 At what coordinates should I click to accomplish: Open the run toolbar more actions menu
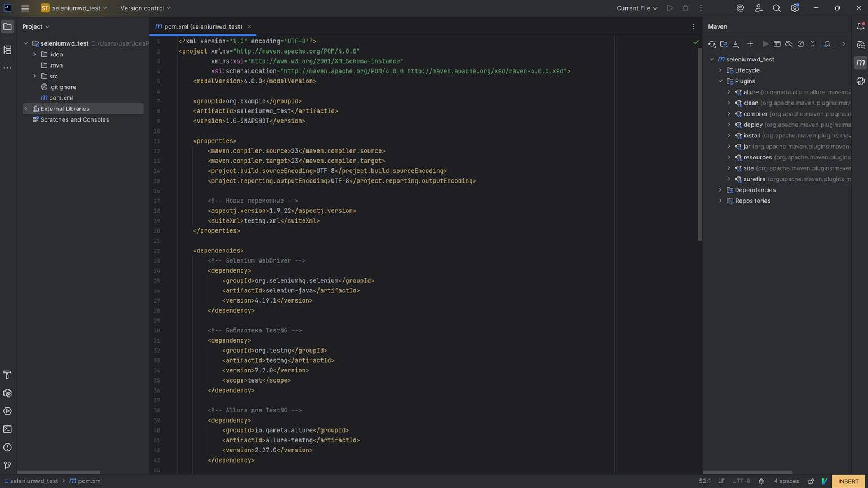pos(701,8)
